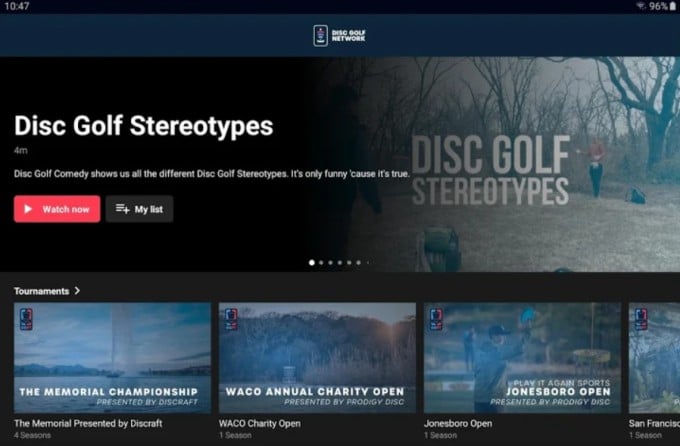This screenshot has height=446, width=680.
Task: Expand the Tournaments section chevron
Action: point(77,291)
